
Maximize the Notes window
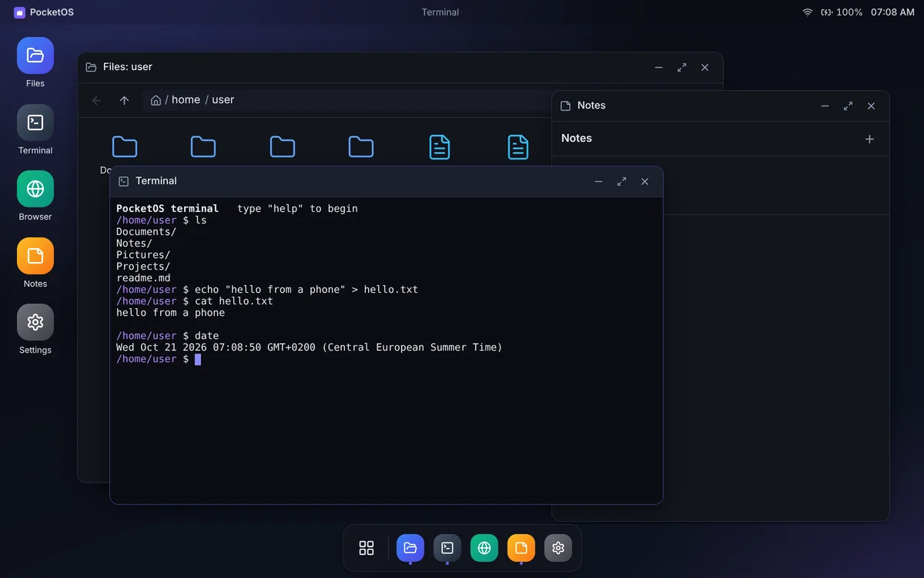(848, 106)
